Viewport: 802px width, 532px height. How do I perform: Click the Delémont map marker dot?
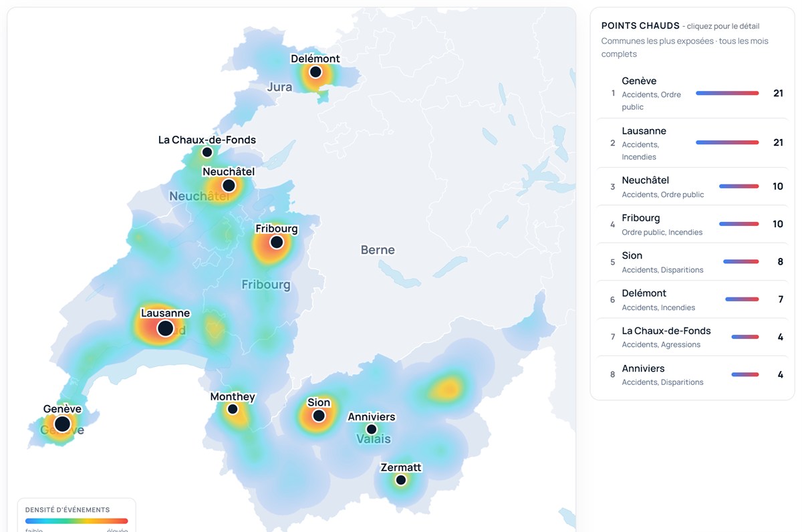(x=315, y=72)
